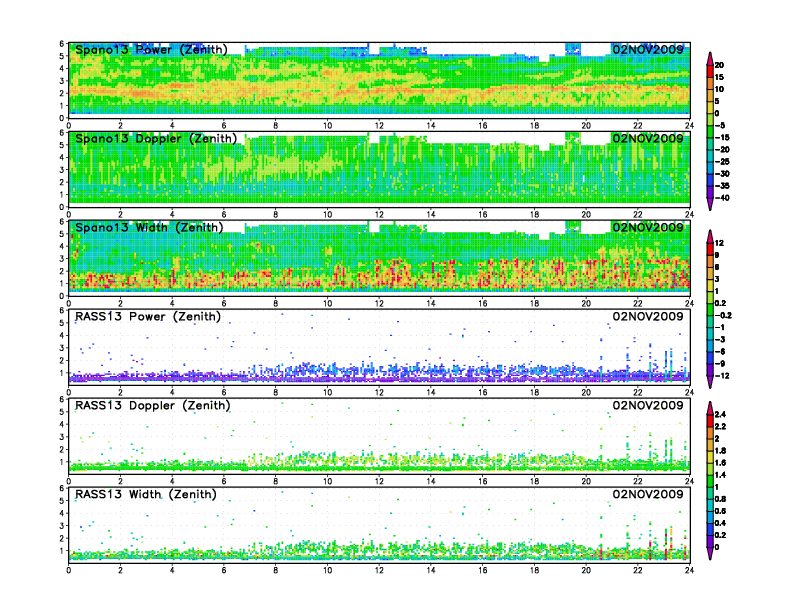Select the 02NOV2009 date in Spano13 Width panel
Screen dimensions: 792x612
pyautogui.click(x=648, y=227)
